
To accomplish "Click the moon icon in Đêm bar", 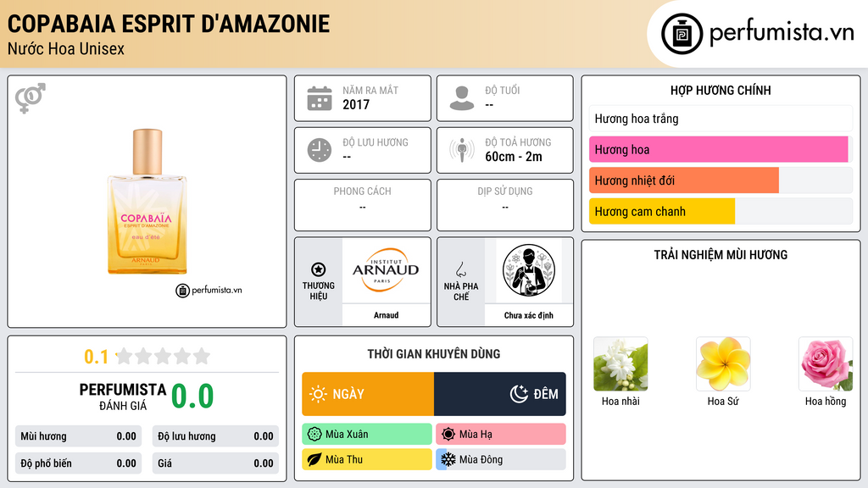I will [x=519, y=394].
